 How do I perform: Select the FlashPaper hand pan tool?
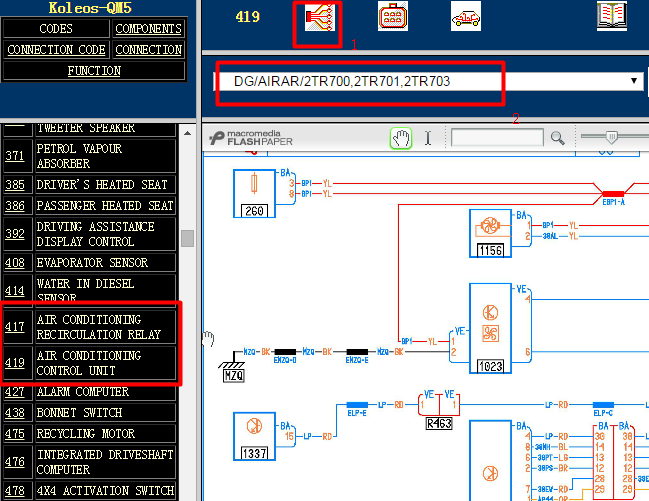[401, 138]
